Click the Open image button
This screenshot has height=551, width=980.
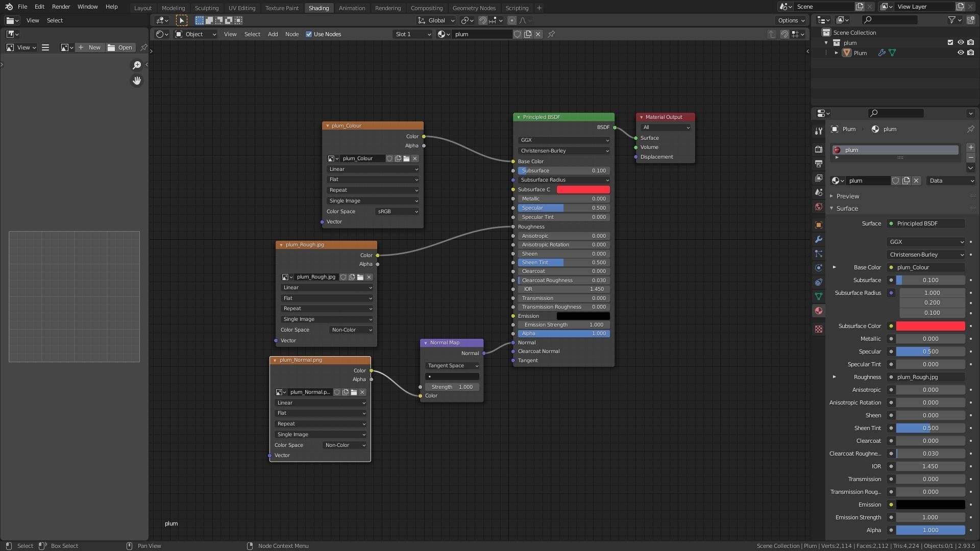(120, 47)
